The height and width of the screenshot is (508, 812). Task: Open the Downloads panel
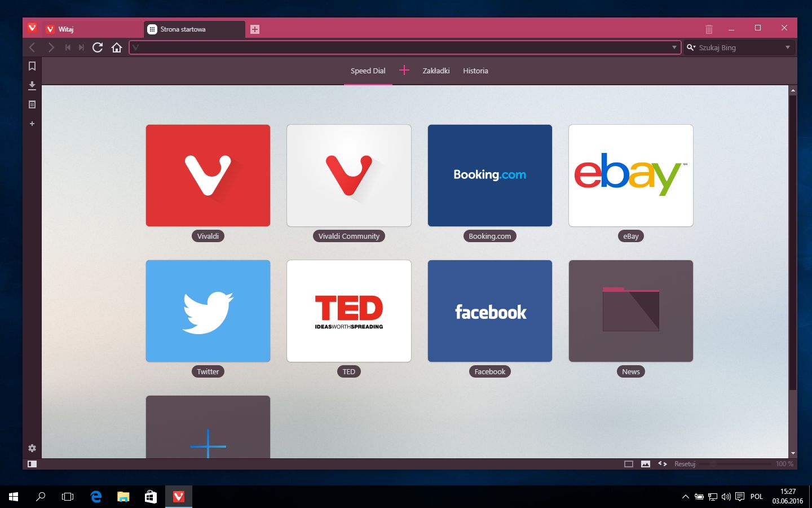tap(32, 85)
